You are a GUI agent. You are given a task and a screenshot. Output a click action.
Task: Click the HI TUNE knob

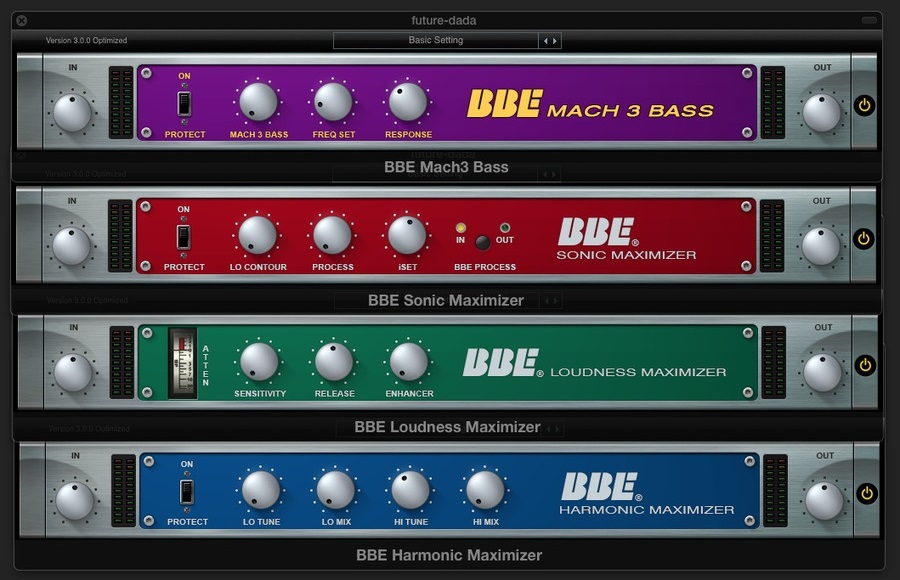click(410, 490)
